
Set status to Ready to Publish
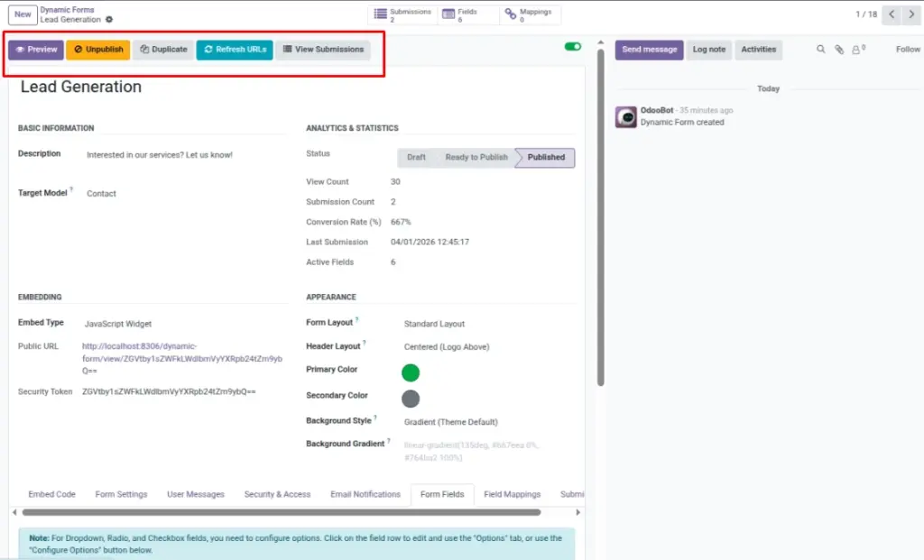pos(476,157)
